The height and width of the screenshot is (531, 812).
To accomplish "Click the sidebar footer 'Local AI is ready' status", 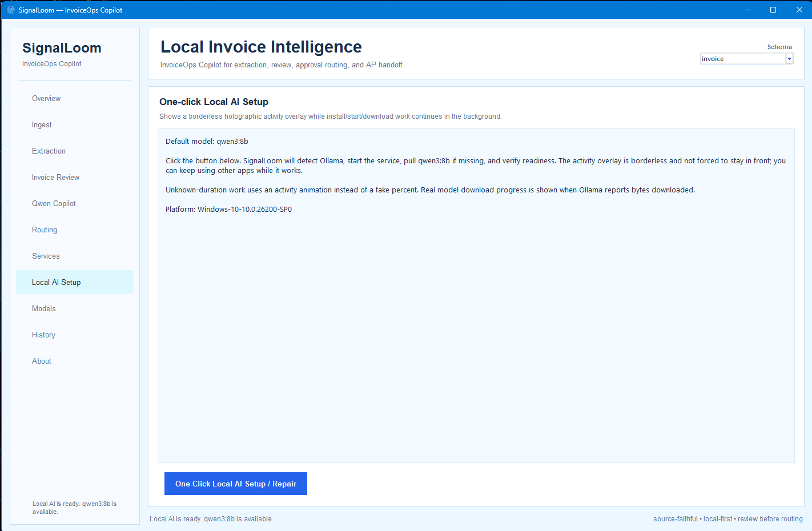I will coord(74,508).
